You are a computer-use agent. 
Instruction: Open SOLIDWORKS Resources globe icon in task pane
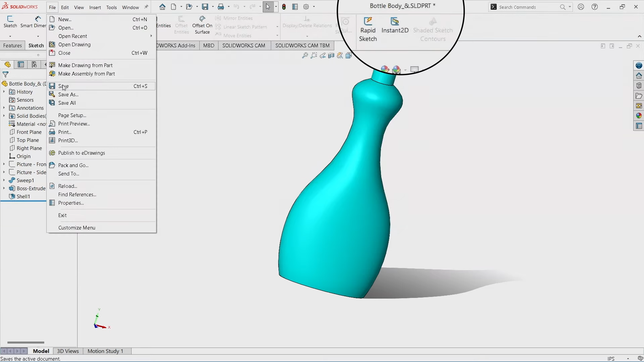[639, 65]
